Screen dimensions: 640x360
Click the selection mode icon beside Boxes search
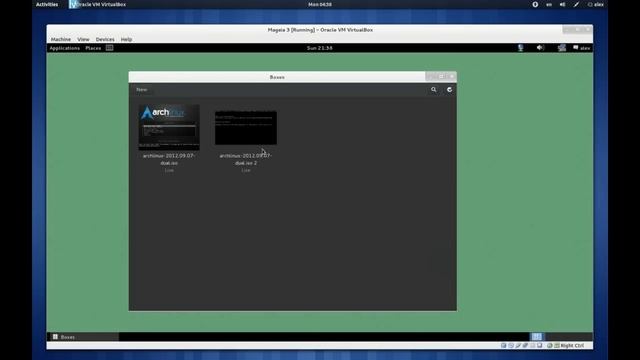[449, 89]
